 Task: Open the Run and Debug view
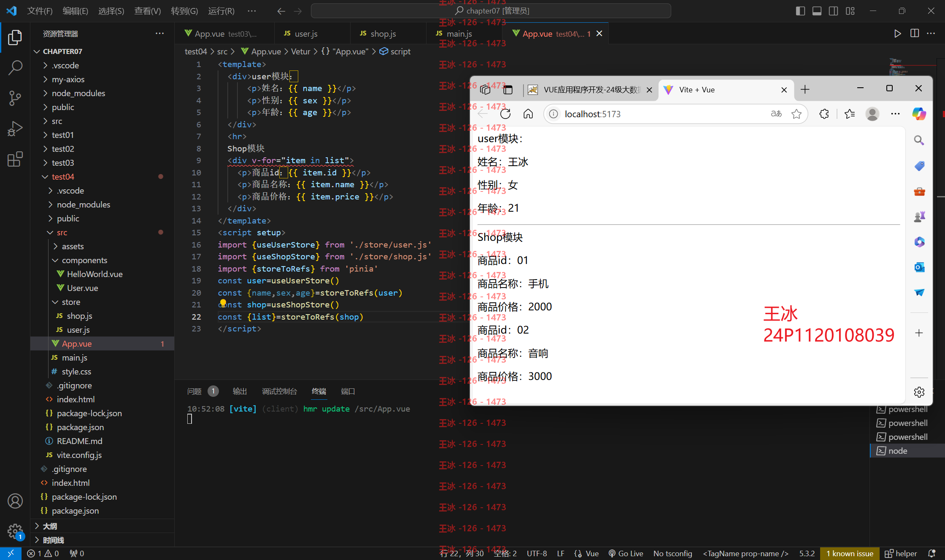[15, 129]
